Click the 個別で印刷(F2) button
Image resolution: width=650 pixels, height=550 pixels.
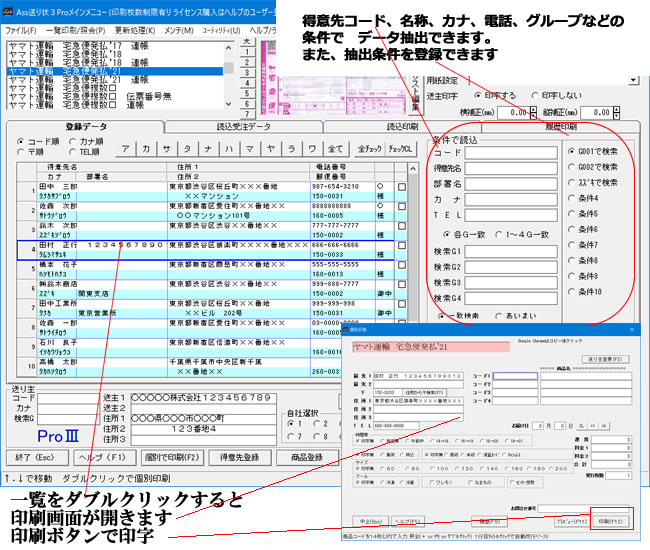[x=179, y=456]
